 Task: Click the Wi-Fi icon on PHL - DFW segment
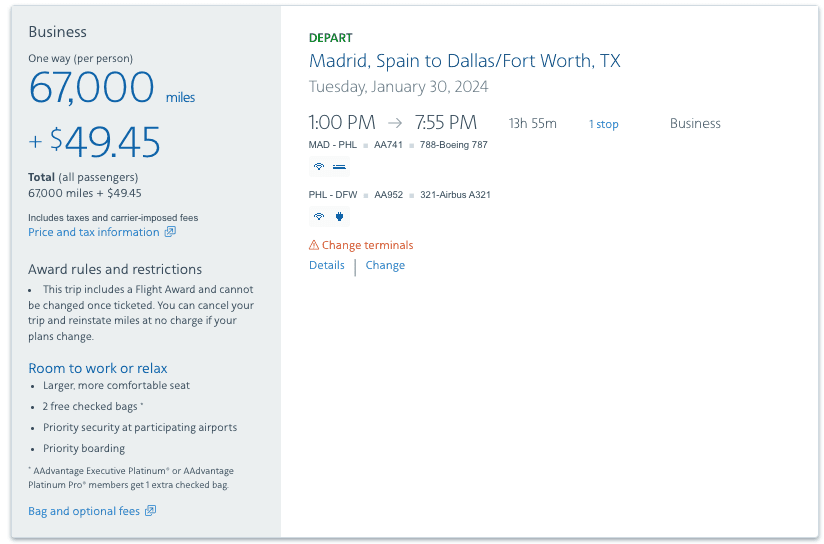click(318, 217)
